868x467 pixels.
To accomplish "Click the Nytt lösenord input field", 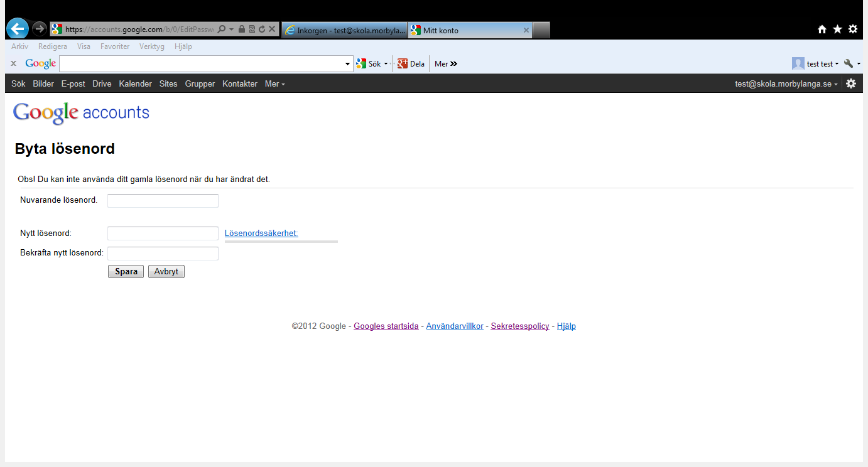I will [x=163, y=233].
